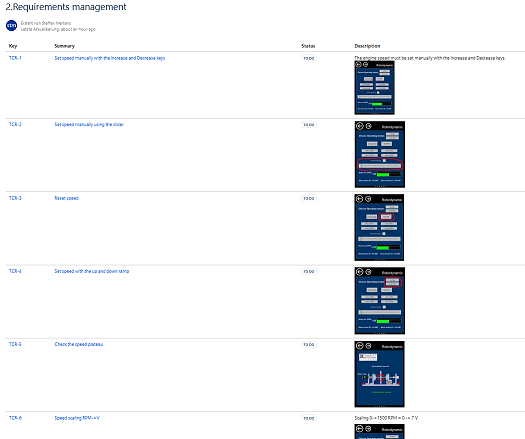
Task: Click the '2.Requirements management' page title
Action: click(x=66, y=7)
